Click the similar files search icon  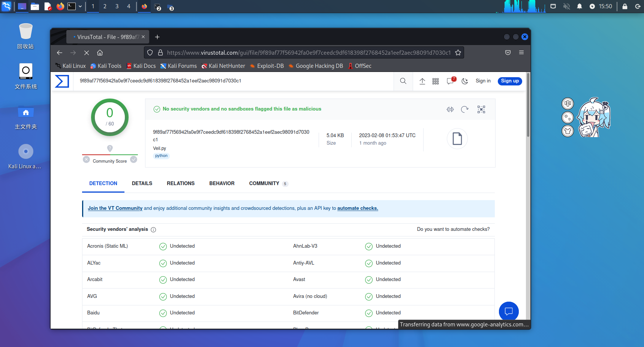450,109
